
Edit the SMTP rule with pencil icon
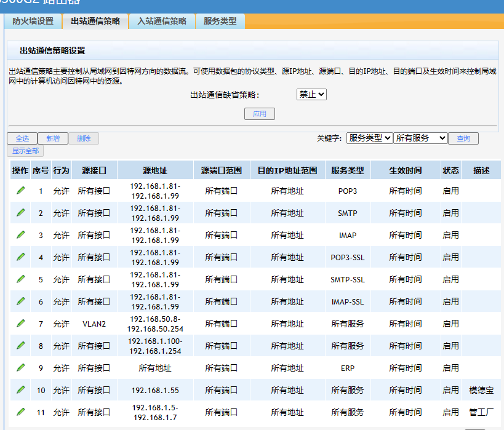[20, 213]
